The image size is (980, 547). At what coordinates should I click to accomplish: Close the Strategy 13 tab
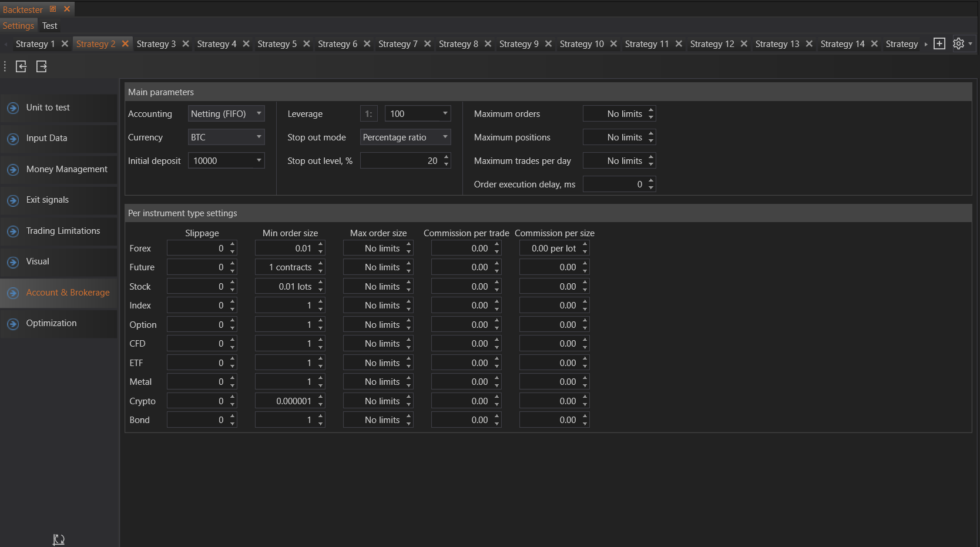point(809,44)
